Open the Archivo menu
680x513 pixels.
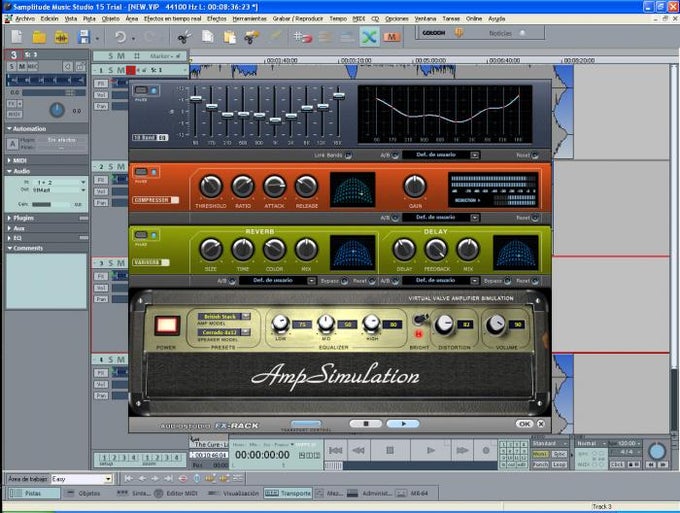coord(25,19)
